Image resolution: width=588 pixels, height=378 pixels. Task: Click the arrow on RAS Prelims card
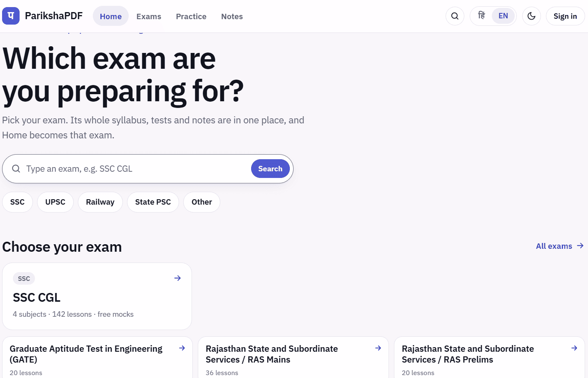coord(574,348)
